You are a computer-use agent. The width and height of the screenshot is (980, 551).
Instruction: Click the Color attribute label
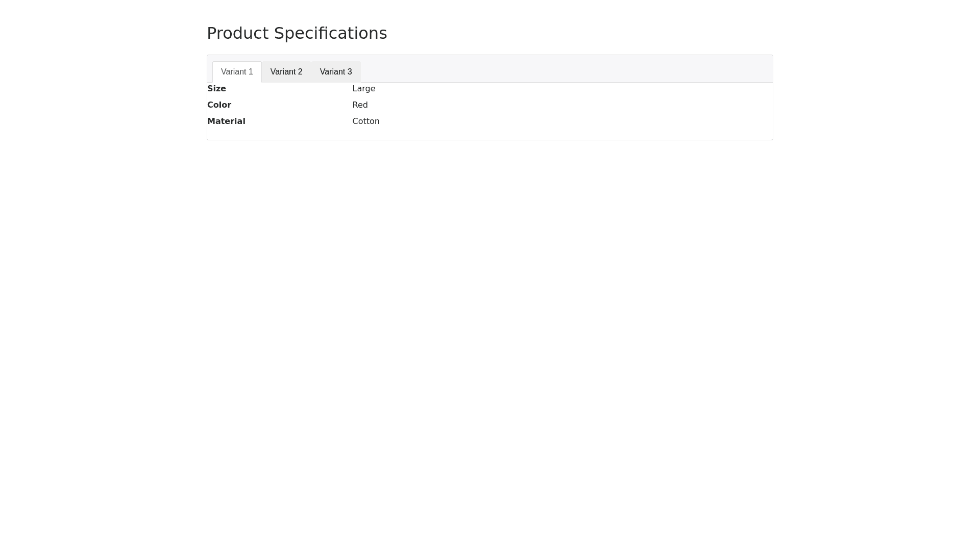pyautogui.click(x=219, y=105)
